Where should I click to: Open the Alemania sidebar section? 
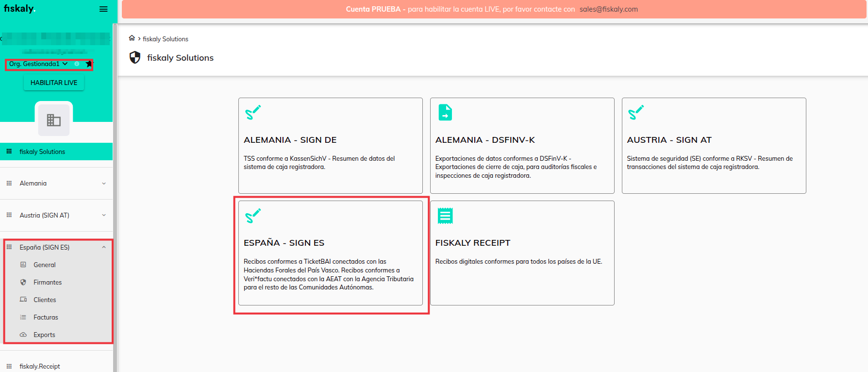(56, 183)
